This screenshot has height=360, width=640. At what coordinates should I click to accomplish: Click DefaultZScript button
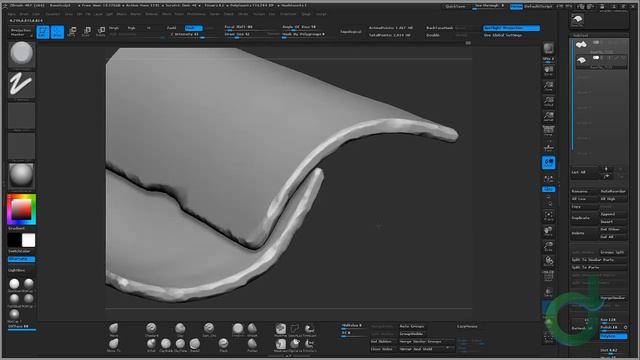pyautogui.click(x=538, y=7)
